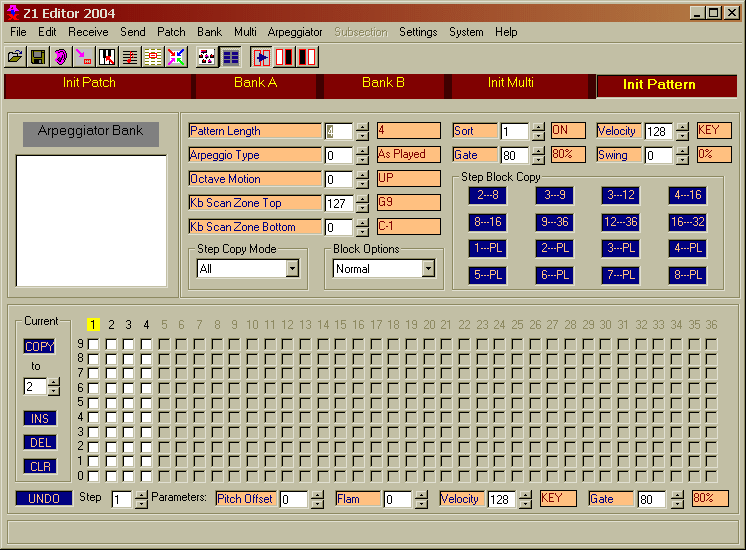Click the Step number input field

pos(122,500)
